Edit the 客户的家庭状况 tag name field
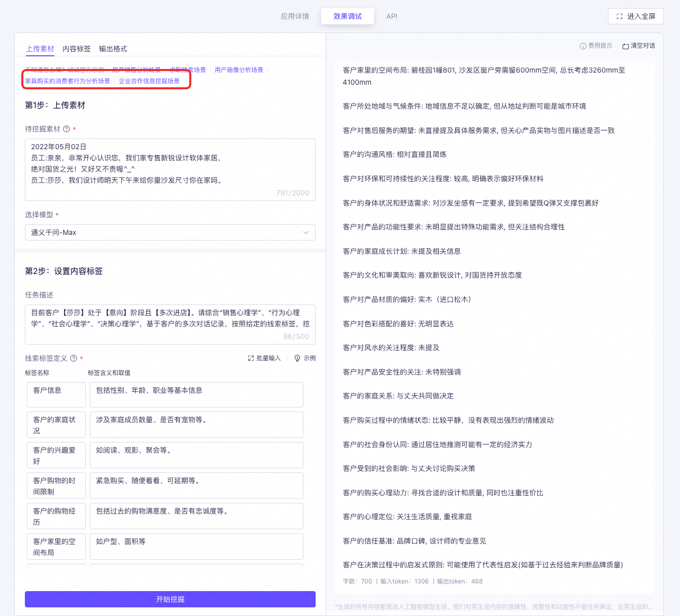The width and height of the screenshot is (680, 616). [x=56, y=425]
